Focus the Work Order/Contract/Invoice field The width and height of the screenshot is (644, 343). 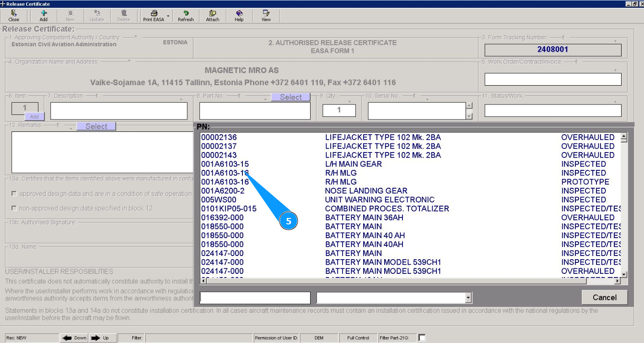pyautogui.click(x=553, y=79)
